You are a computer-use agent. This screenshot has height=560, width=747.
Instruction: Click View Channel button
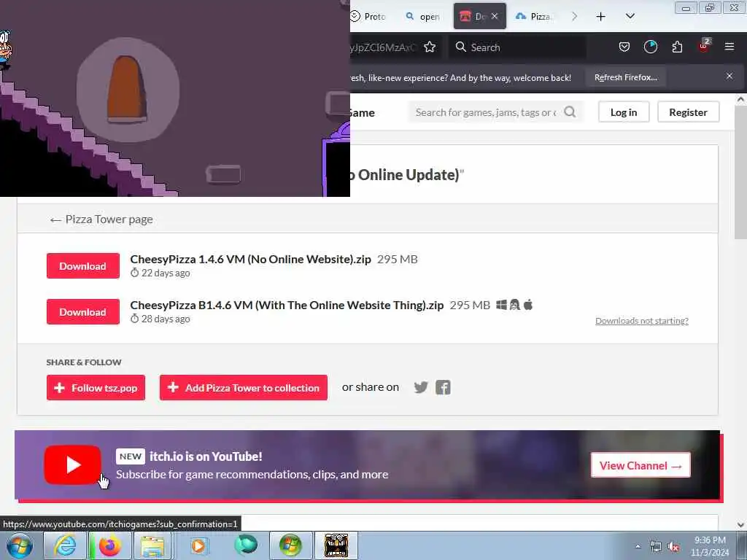[640, 465]
